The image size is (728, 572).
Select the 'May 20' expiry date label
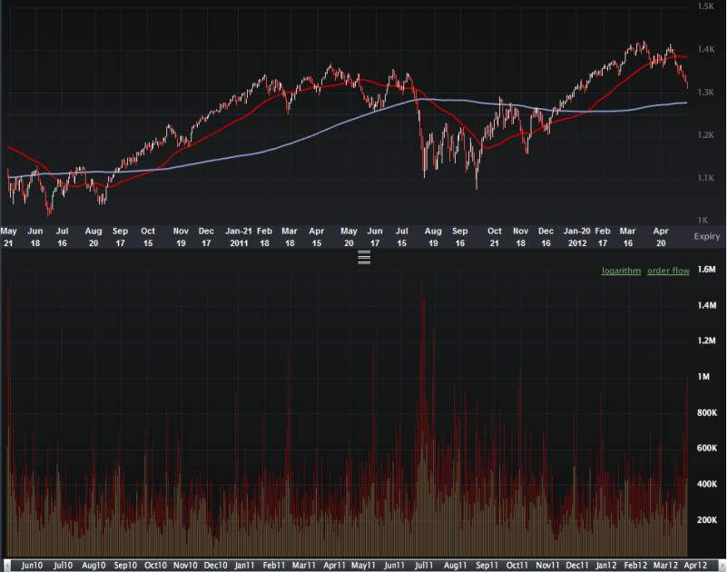349,237
